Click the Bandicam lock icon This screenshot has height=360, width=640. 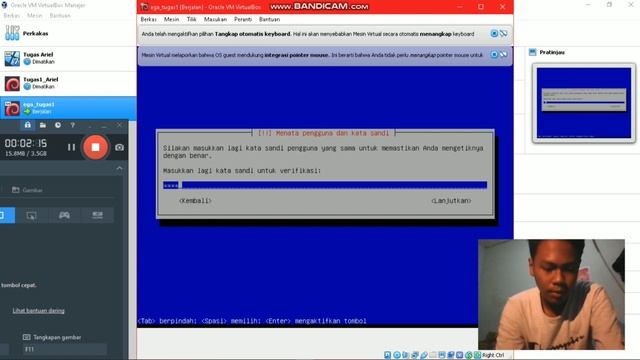point(27,125)
